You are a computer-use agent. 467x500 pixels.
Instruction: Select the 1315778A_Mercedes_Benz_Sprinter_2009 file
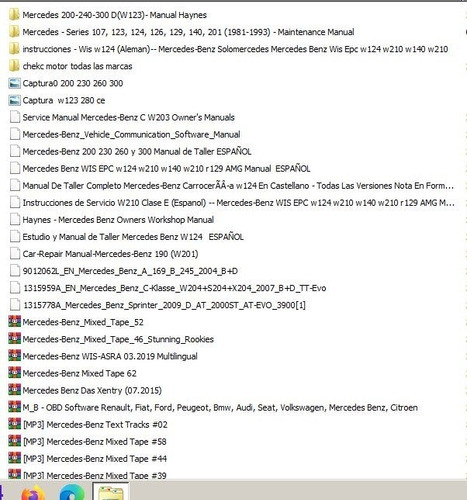coord(164,305)
